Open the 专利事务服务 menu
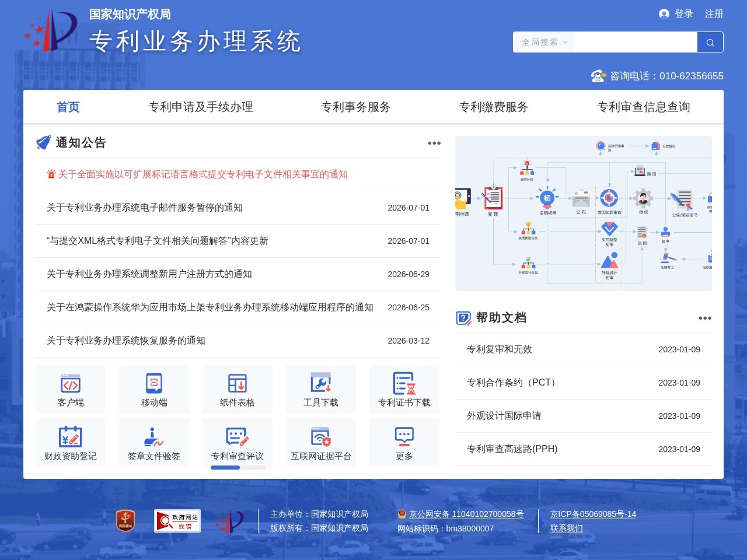Image resolution: width=747 pixels, height=560 pixels. pos(356,107)
